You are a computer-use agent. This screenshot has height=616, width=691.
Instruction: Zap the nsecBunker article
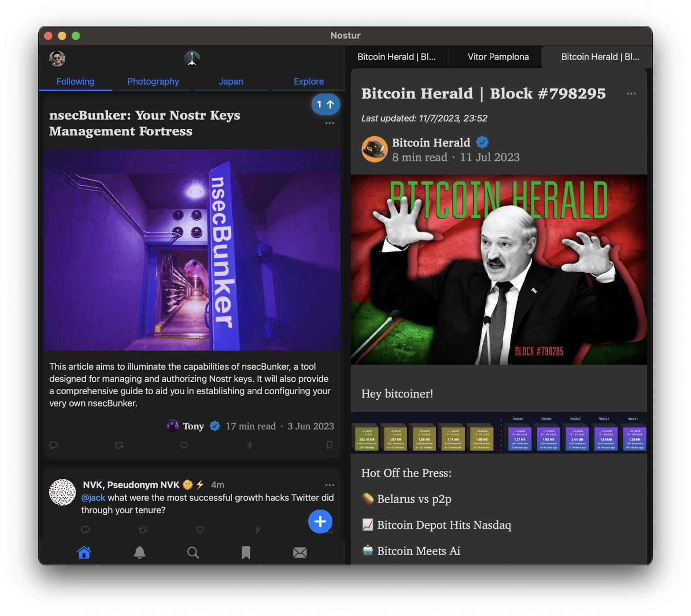[249, 445]
